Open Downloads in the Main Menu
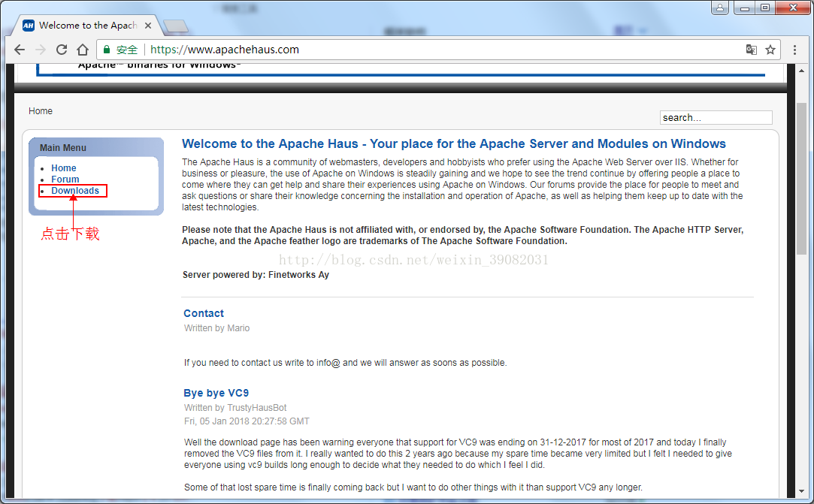The width and height of the screenshot is (814, 504). click(75, 191)
